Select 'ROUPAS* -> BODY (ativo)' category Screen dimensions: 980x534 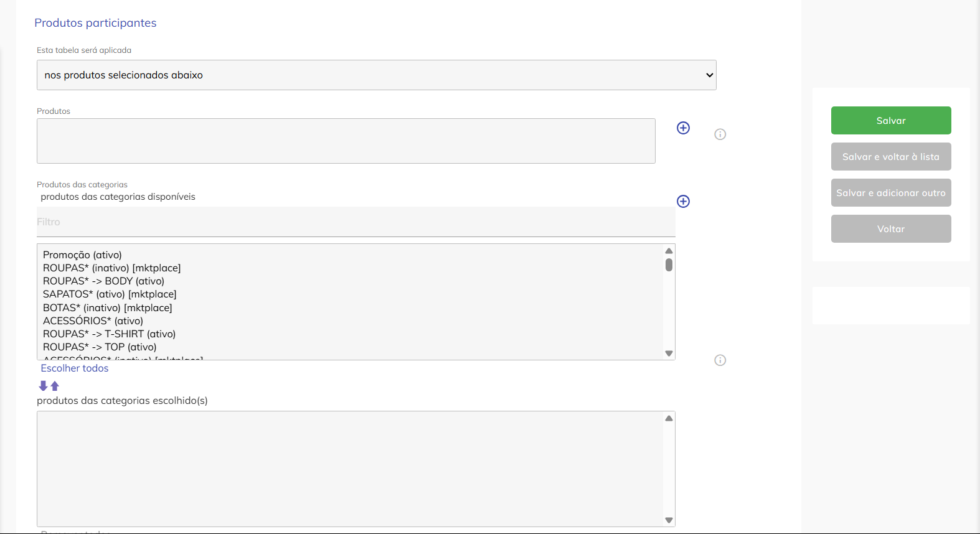pyautogui.click(x=103, y=281)
